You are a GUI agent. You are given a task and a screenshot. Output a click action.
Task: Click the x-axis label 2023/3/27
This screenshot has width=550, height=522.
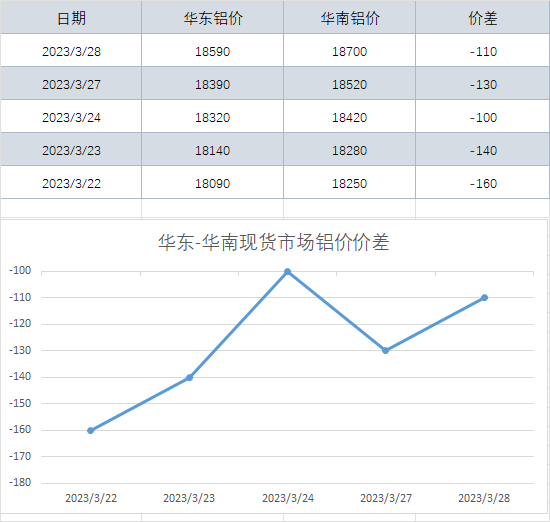point(386,498)
